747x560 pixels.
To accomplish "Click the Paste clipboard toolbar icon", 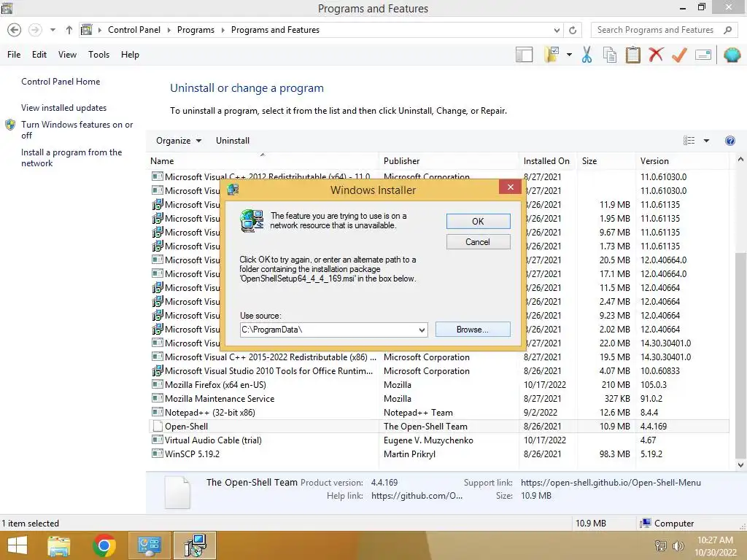I will point(632,55).
